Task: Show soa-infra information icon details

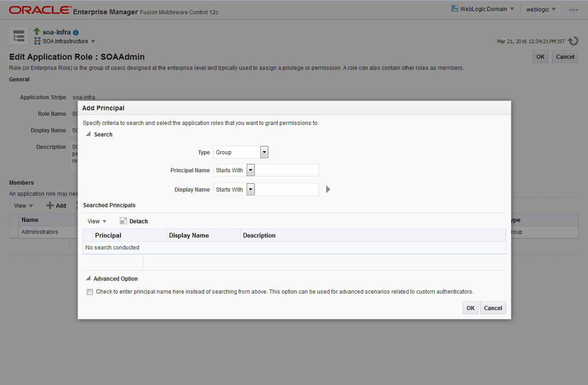Action: pyautogui.click(x=76, y=33)
